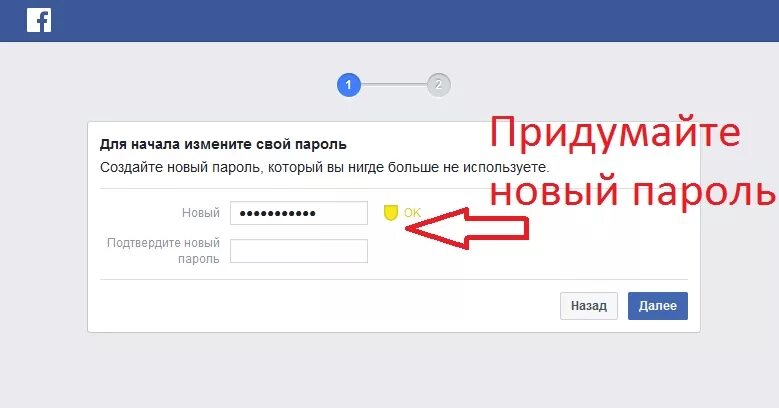Select the gray step 2 circle

click(x=438, y=85)
